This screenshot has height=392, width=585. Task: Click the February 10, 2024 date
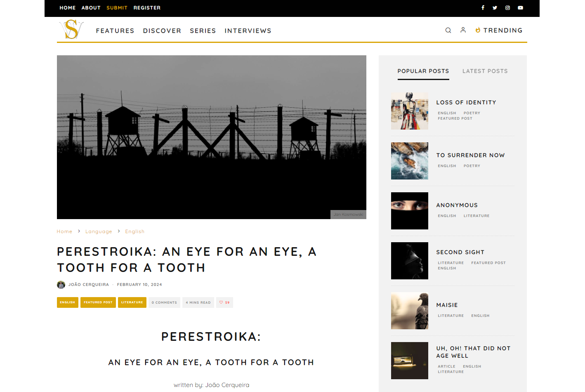139,285
